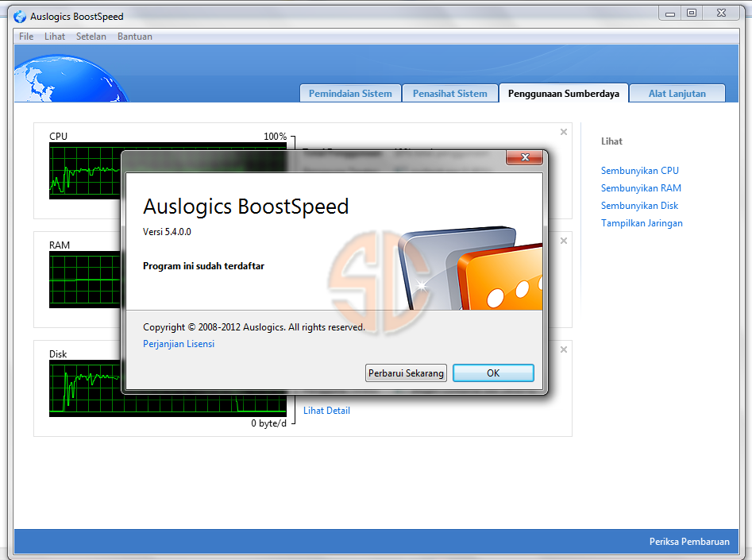The width and height of the screenshot is (752, 560).
Task: Open the Lihat Detail link under Disk
Action: [x=326, y=411]
